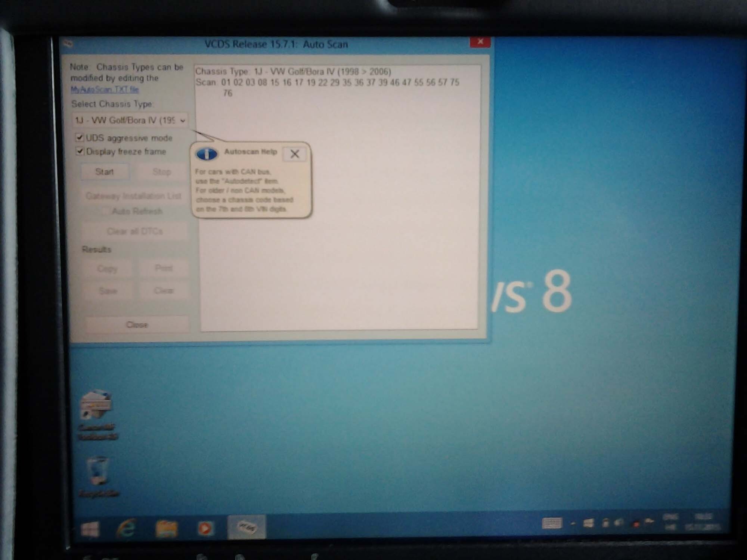Screen dimensions: 747x560
Task: Expand the Select Chassis Type dropdown
Action: 182,120
